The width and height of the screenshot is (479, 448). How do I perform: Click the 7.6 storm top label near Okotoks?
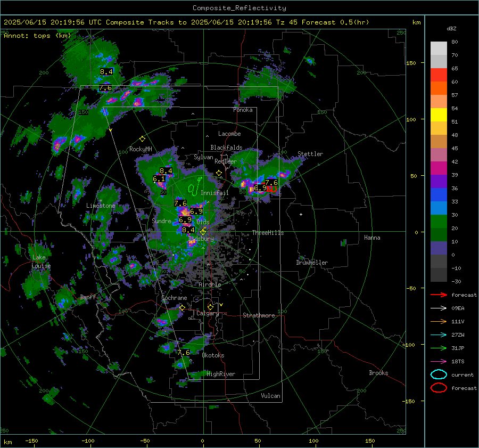[184, 352]
